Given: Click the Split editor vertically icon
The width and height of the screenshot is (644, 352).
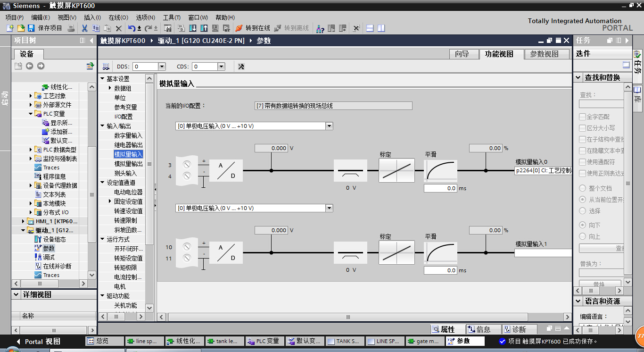Looking at the screenshot, I should [381, 28].
